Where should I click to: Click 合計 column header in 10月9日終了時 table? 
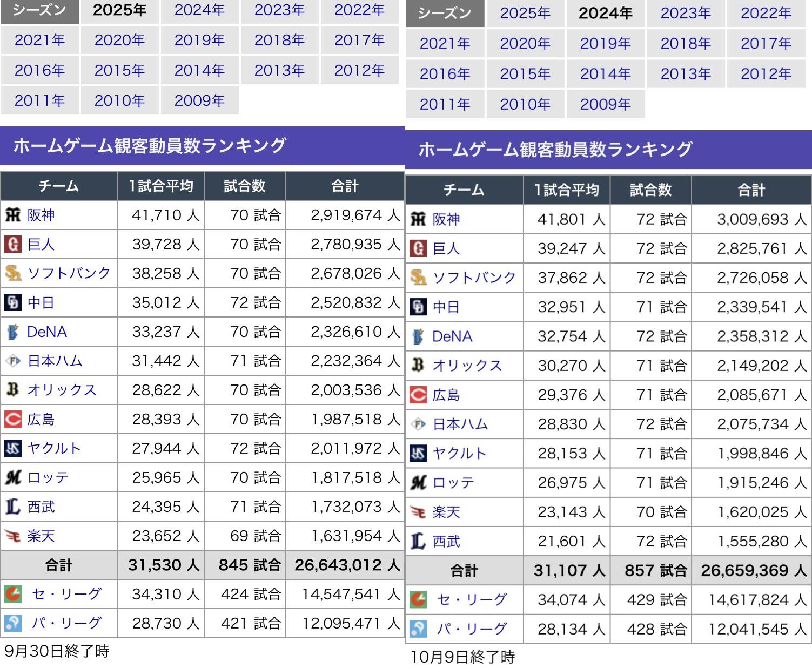coord(751,190)
